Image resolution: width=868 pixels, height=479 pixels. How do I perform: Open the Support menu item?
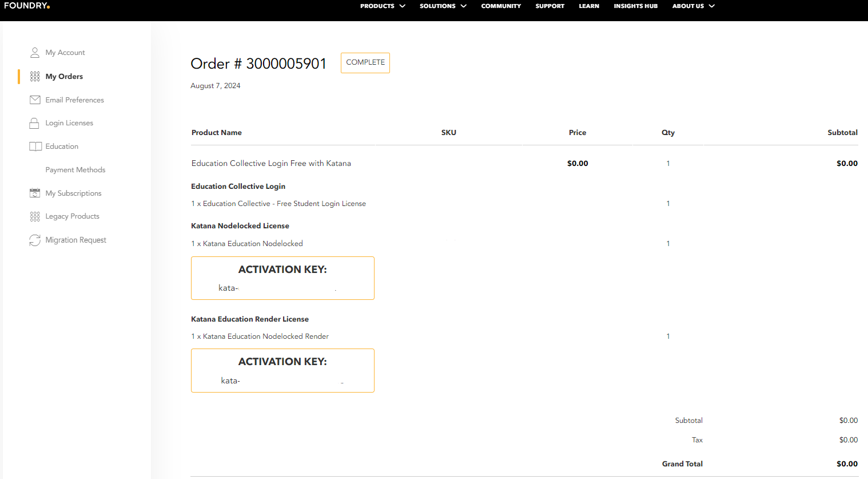550,6
